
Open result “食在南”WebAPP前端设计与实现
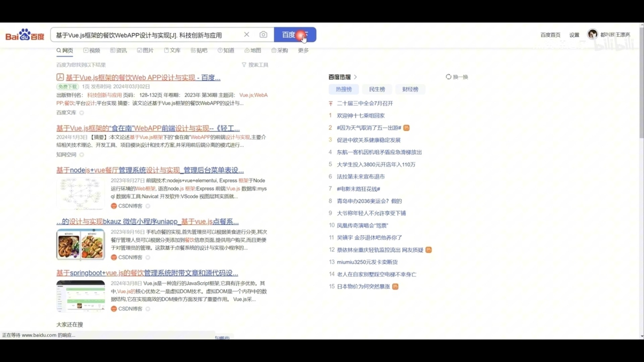coord(148,128)
